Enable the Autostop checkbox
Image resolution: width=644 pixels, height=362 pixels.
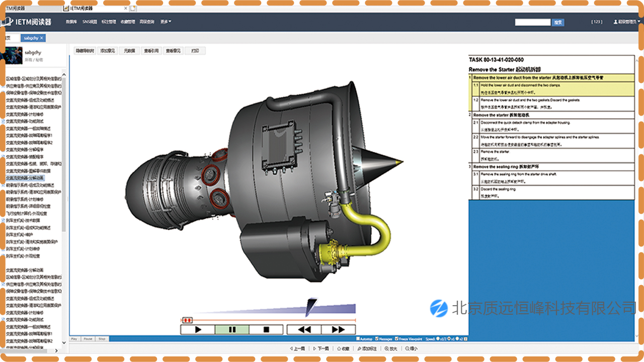[358, 339]
